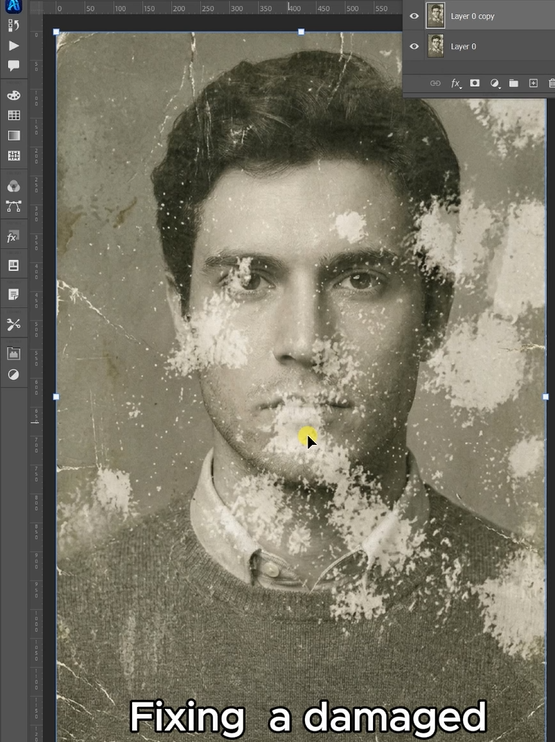Open the Adjustments half-circle icon in the left dock

click(14, 375)
